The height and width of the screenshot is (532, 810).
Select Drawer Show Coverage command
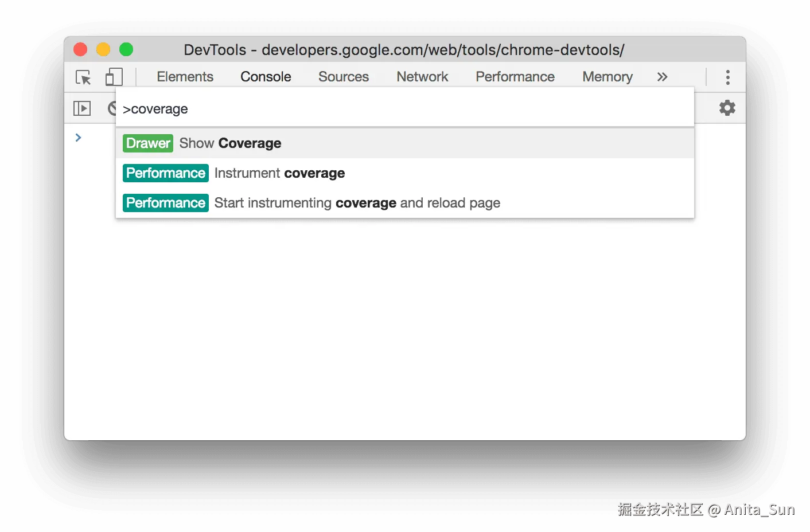[405, 143]
